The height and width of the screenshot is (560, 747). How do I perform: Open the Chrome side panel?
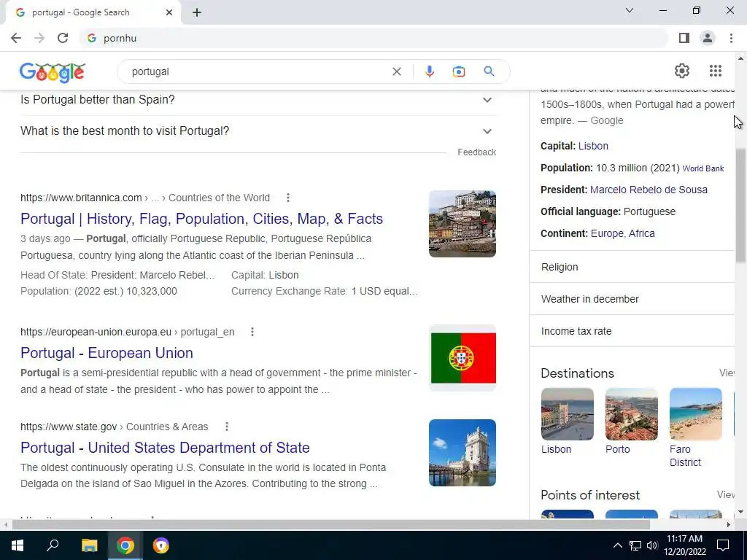[684, 38]
